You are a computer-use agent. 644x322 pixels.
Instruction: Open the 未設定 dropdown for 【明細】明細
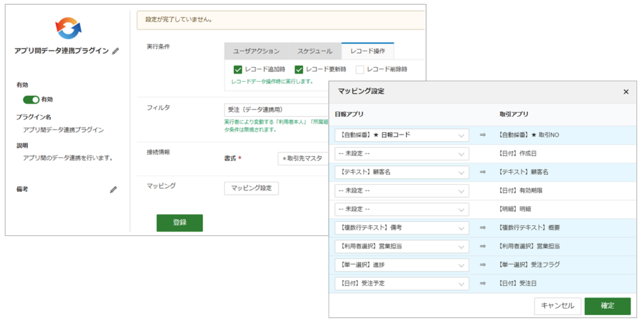point(402,209)
